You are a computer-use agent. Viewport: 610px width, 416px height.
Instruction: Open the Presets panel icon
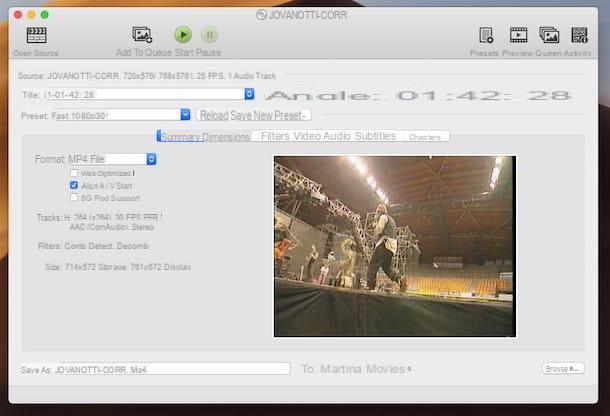486,35
